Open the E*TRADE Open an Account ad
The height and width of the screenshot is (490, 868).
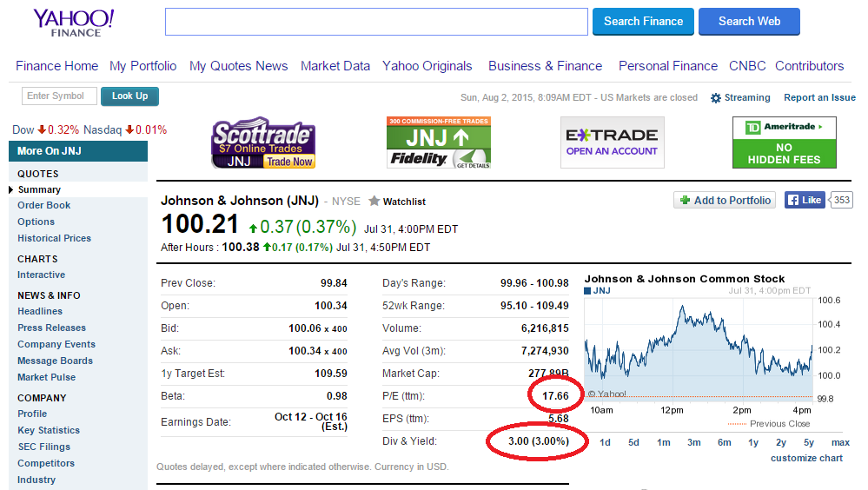613,142
